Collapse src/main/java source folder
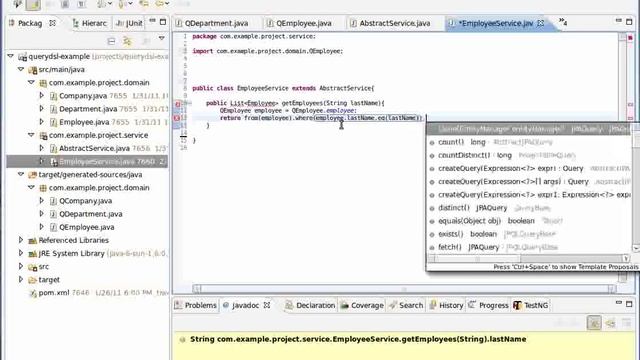This screenshot has width=640, height=360. (21, 69)
